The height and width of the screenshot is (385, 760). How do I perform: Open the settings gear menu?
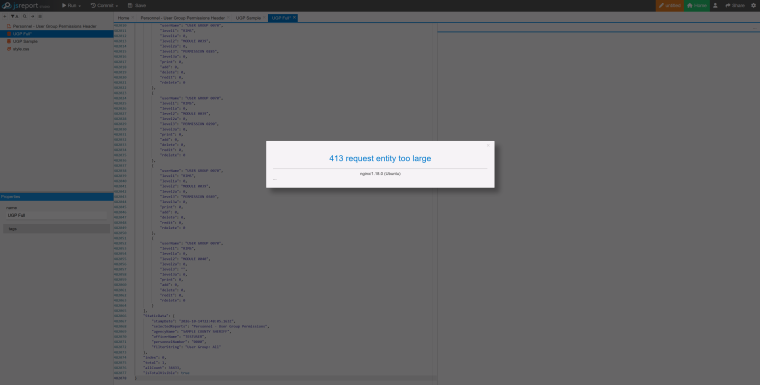pos(753,5)
